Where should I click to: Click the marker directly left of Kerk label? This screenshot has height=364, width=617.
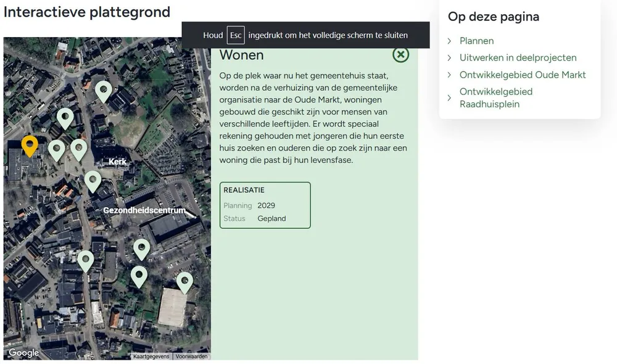79,149
